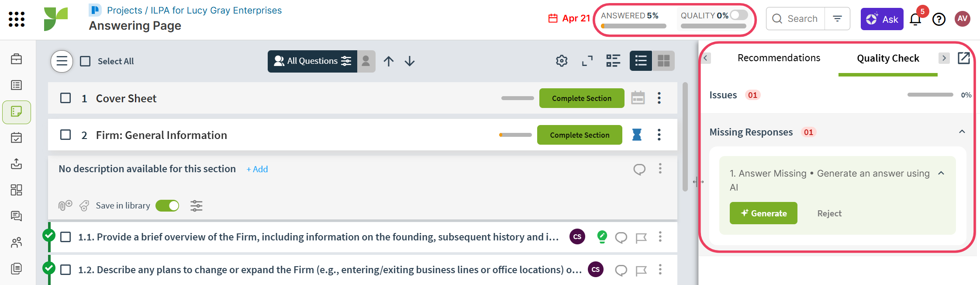The image size is (980, 285).
Task: Turn off Save in library toggle
Action: click(167, 205)
